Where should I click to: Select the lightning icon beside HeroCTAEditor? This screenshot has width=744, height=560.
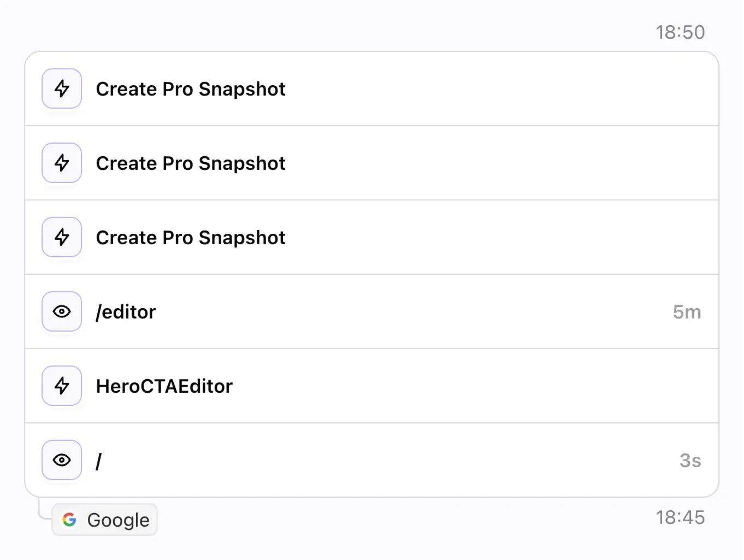coord(61,386)
